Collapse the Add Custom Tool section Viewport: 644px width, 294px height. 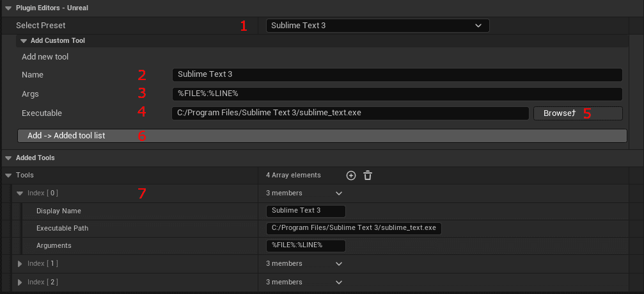(24, 41)
